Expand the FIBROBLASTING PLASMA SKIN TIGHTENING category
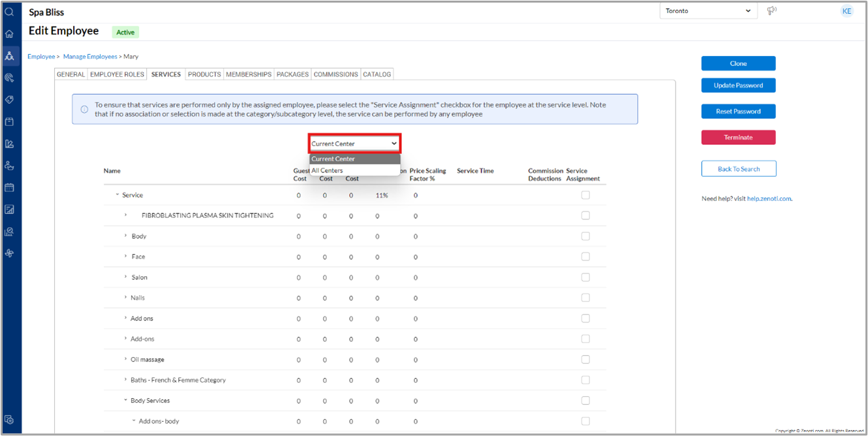The height and width of the screenshot is (436, 868). click(x=125, y=215)
